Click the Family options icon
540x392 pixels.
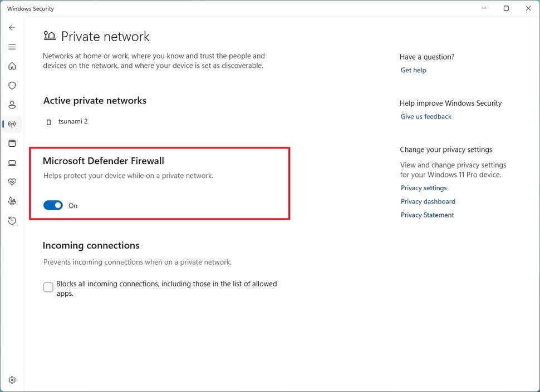(12, 201)
